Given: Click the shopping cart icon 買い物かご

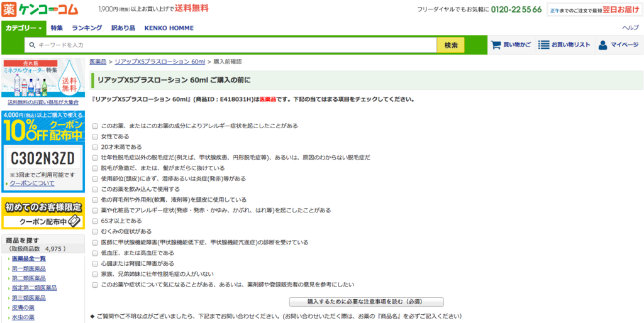Looking at the screenshot, I should (x=497, y=45).
